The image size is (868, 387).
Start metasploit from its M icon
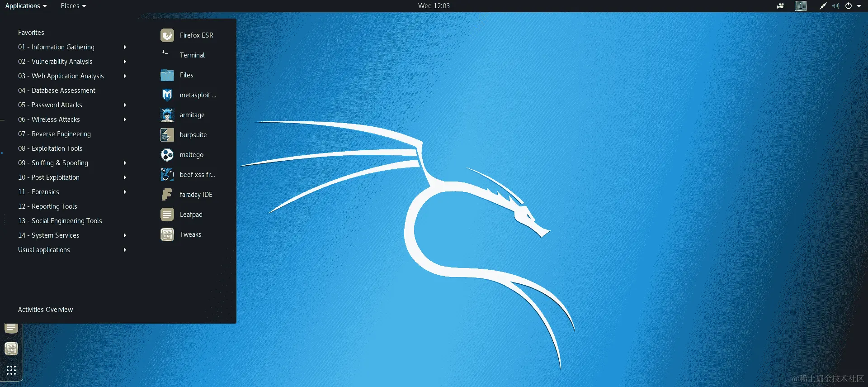click(167, 95)
